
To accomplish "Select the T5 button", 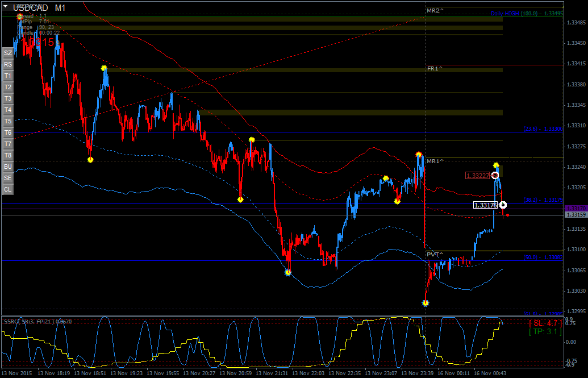I will point(8,121).
